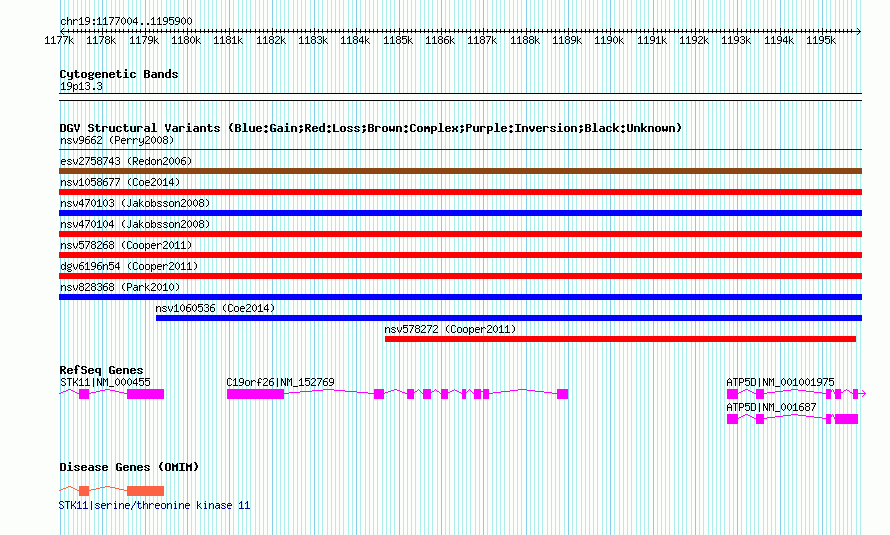The image size is (890, 535).
Task: Click the ATP5D NM_001687 transcript glyph
Action: (x=792, y=419)
